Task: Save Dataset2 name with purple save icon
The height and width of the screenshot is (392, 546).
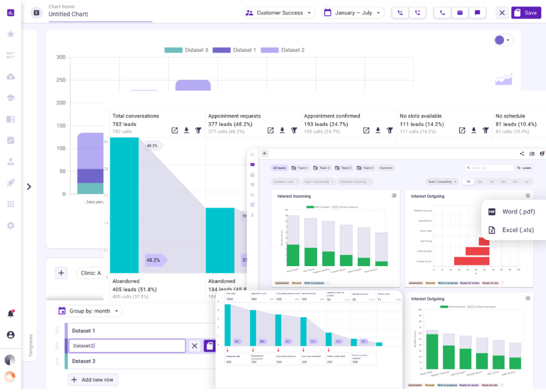Action: click(x=210, y=345)
